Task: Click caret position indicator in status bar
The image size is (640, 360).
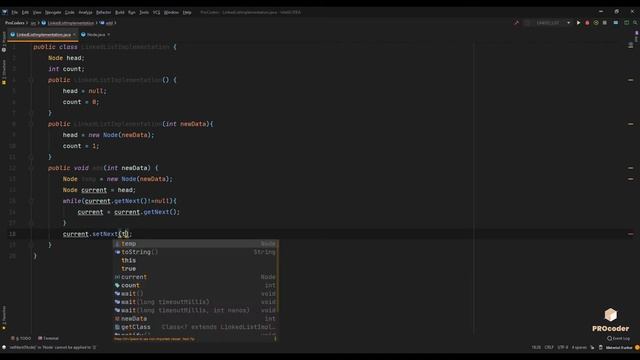Action: point(536,348)
